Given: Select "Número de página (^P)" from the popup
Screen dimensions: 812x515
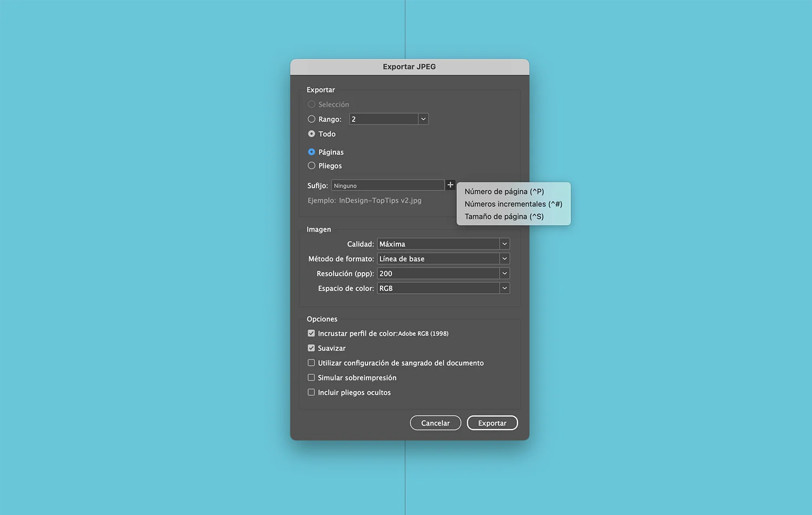Looking at the screenshot, I should tap(504, 192).
